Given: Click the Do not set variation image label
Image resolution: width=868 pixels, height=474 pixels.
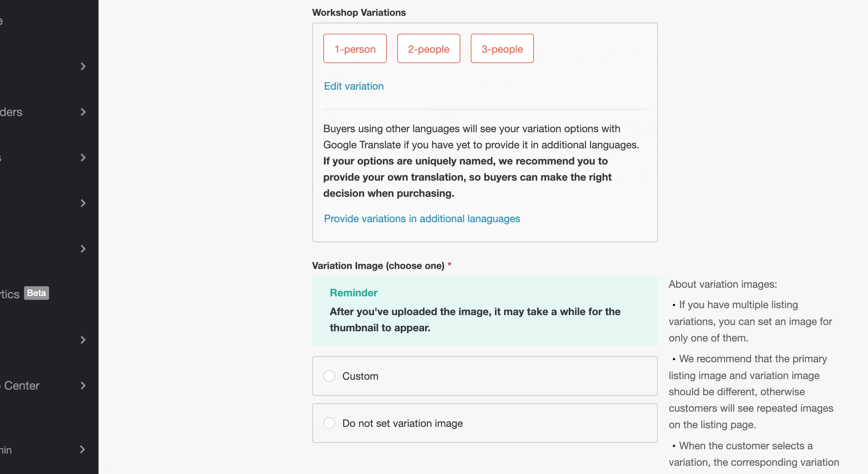Looking at the screenshot, I should point(402,423).
